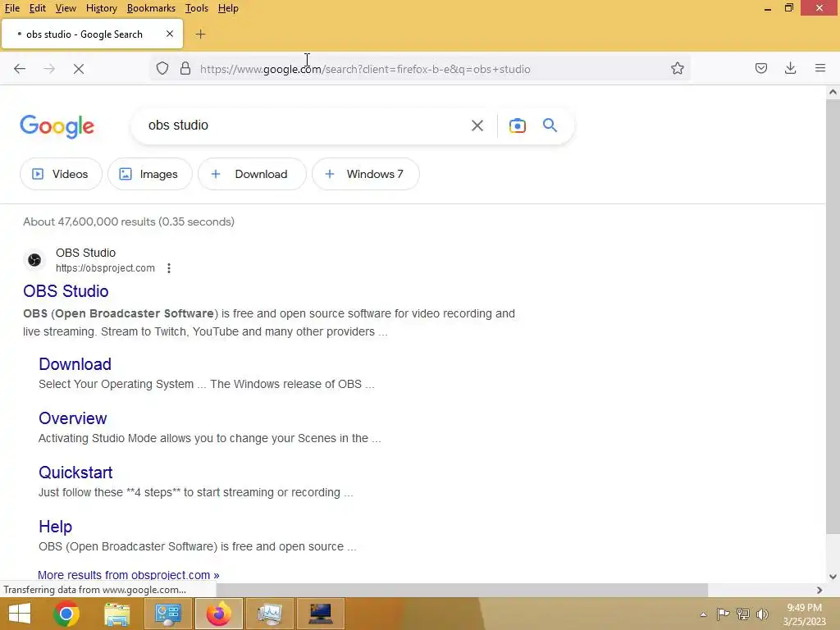
Task: Open the Quickstart sitelink
Action: pos(75,472)
